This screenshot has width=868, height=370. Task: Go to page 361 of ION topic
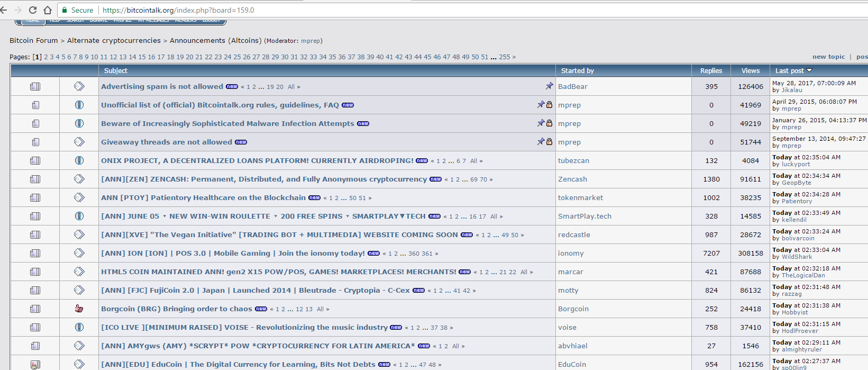click(x=427, y=254)
